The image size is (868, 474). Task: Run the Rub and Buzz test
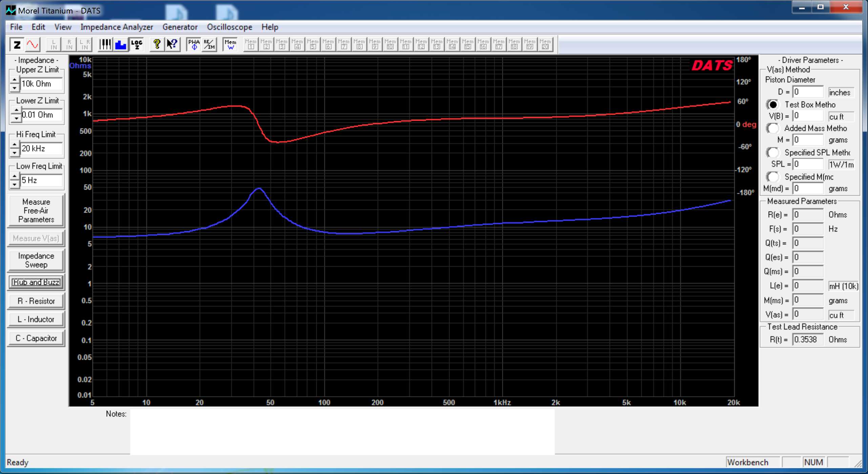pyautogui.click(x=36, y=282)
